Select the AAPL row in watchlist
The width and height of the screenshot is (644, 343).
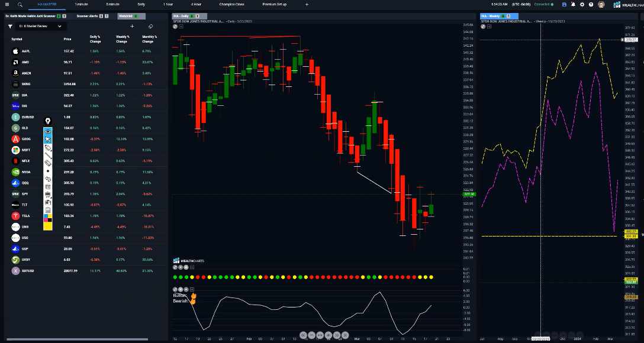click(86, 51)
